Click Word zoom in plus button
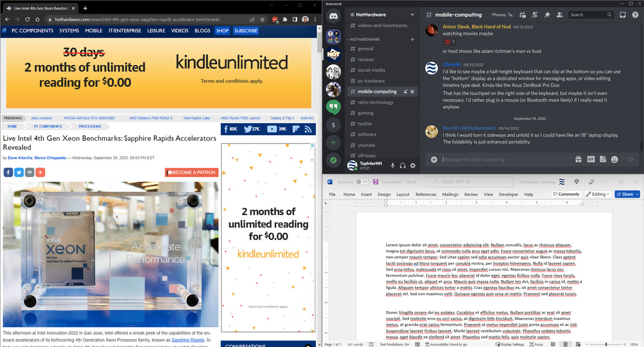 pos(624,344)
